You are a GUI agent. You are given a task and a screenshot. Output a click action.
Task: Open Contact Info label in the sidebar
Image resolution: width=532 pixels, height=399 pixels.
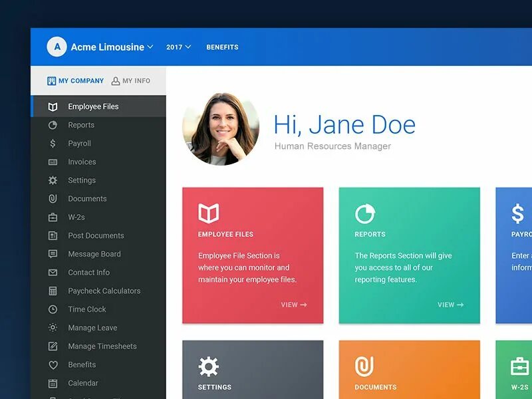coord(89,273)
